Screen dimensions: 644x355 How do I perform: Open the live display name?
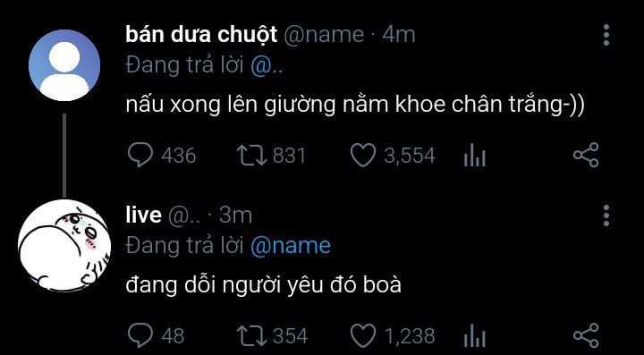(143, 215)
